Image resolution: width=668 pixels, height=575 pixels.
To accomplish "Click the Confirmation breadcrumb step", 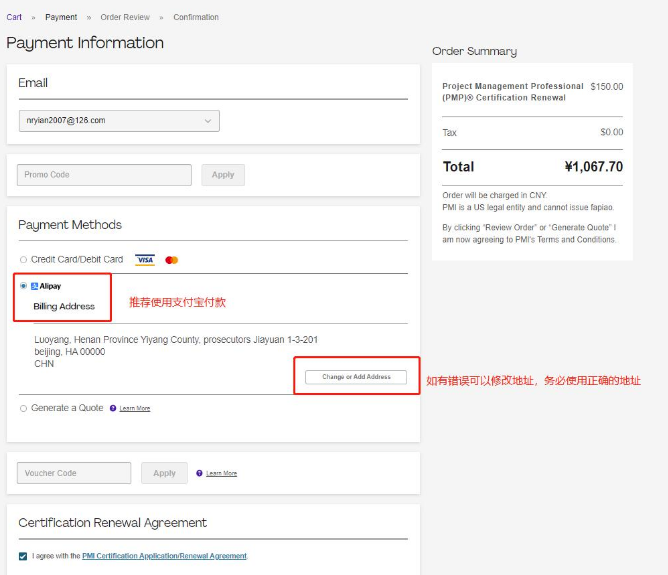I will click(196, 17).
